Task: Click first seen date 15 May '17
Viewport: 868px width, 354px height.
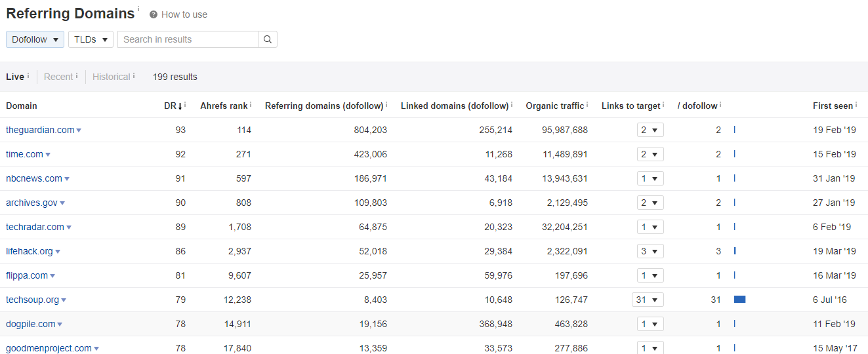Action: point(835,348)
